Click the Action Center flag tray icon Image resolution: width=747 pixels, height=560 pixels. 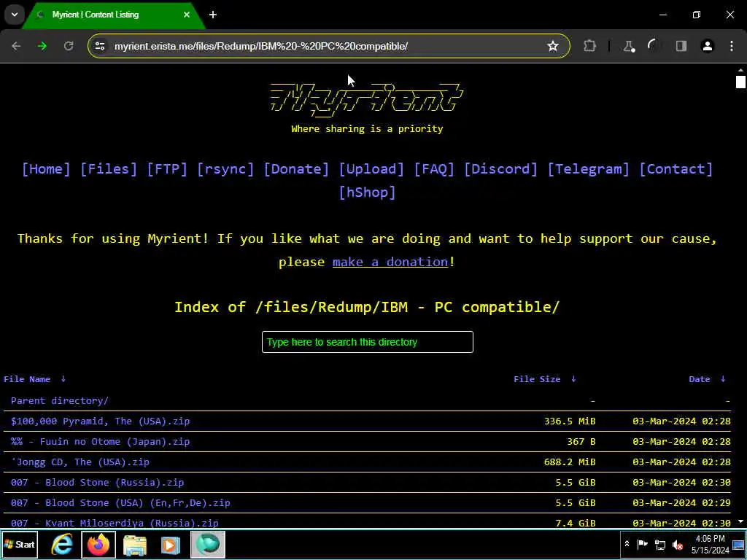[643, 544]
